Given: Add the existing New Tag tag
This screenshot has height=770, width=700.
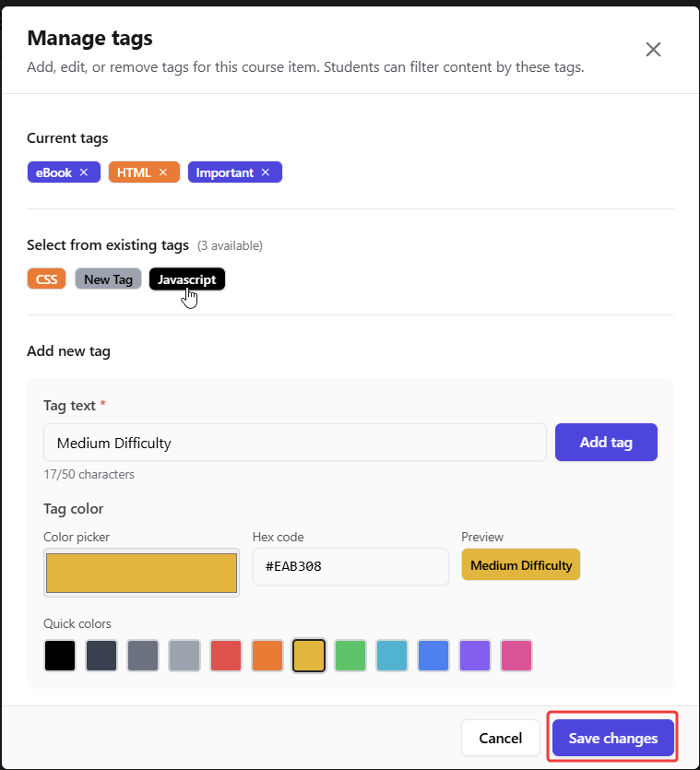Looking at the screenshot, I should (108, 279).
